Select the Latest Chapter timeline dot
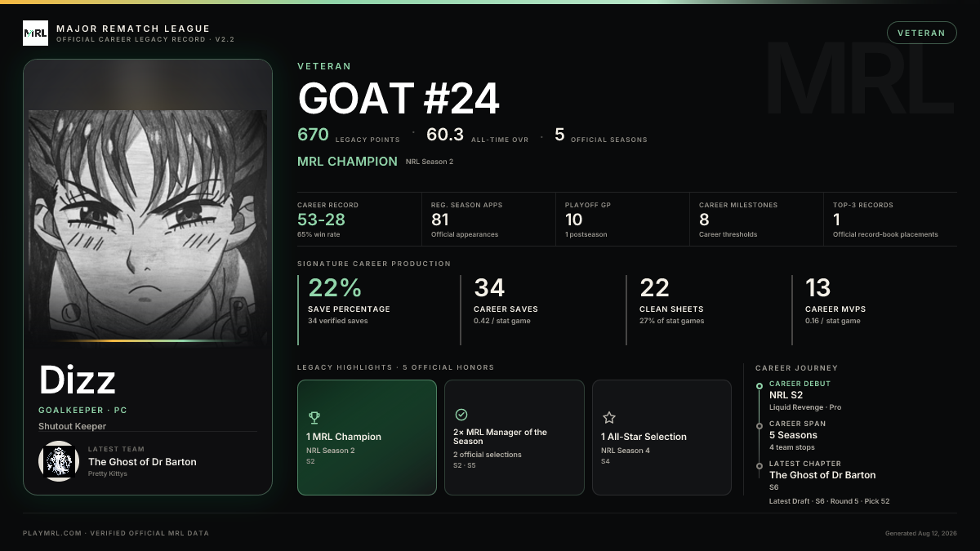980x551 pixels. point(759,465)
